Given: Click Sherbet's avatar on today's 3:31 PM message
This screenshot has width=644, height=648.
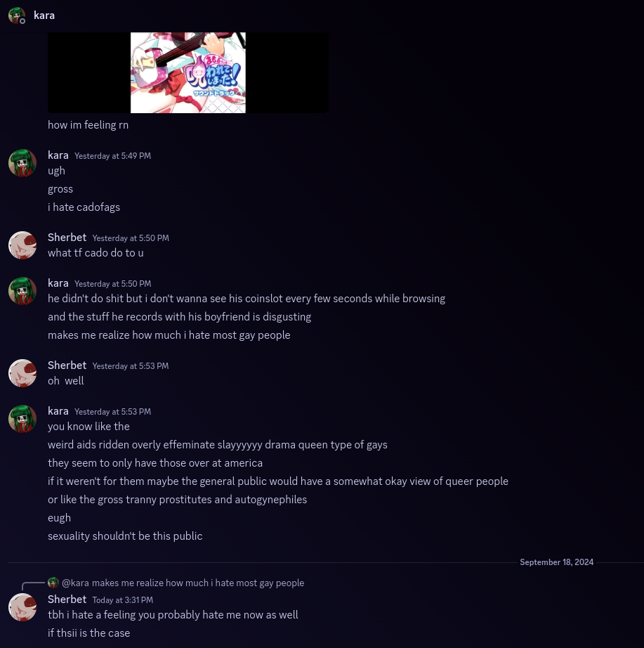Looking at the screenshot, I should point(22,607).
